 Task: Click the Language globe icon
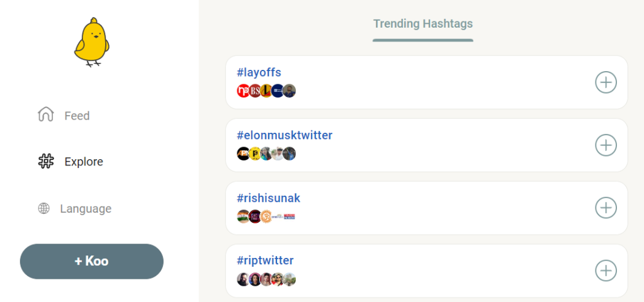pos(43,208)
